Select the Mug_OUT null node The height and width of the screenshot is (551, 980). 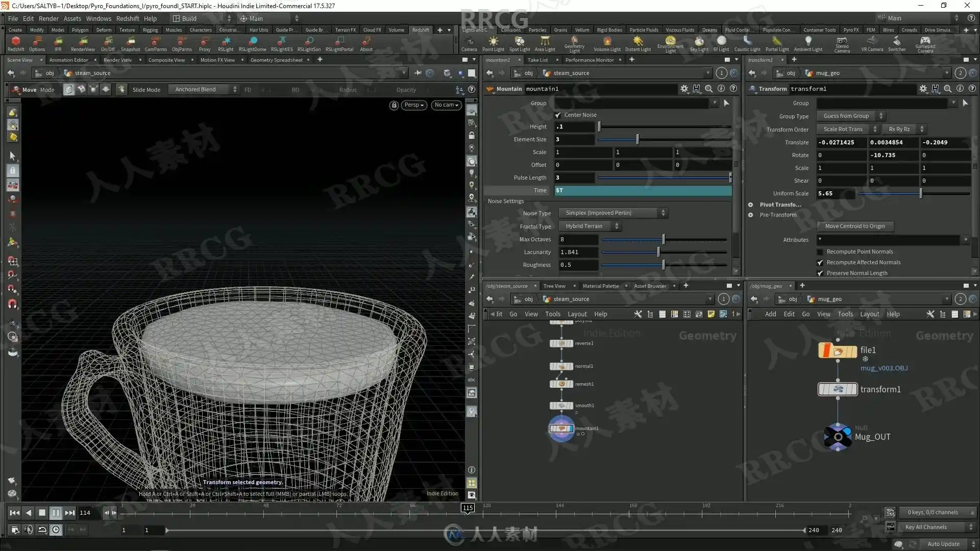838,437
